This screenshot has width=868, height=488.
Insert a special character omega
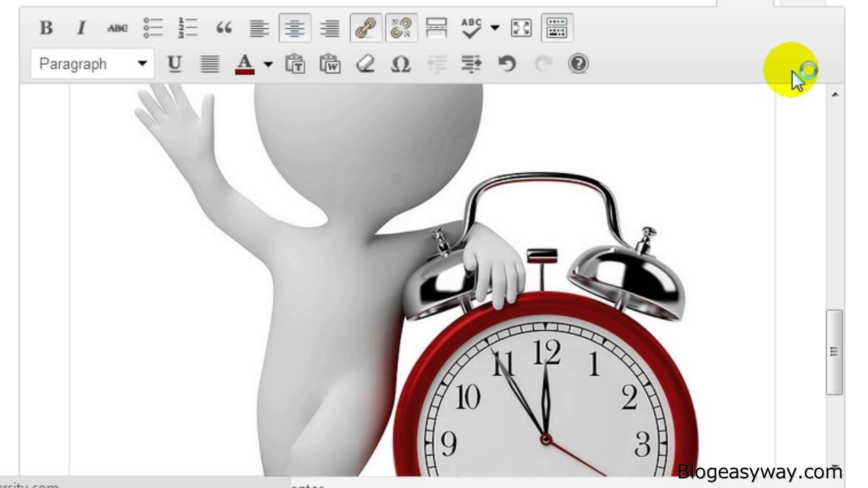tap(401, 64)
